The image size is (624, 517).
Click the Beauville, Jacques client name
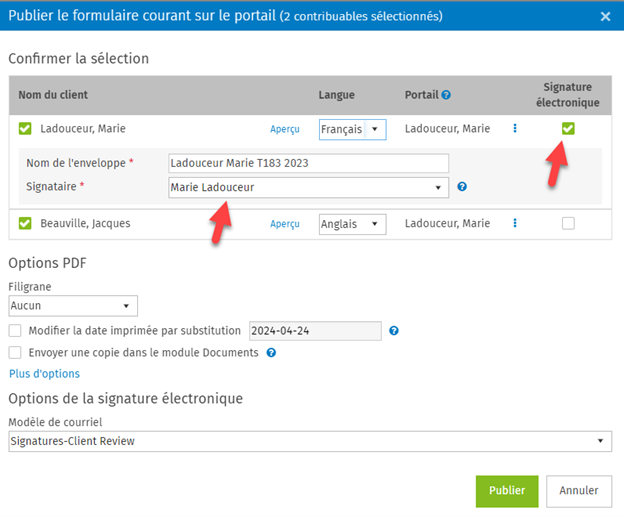(x=85, y=223)
